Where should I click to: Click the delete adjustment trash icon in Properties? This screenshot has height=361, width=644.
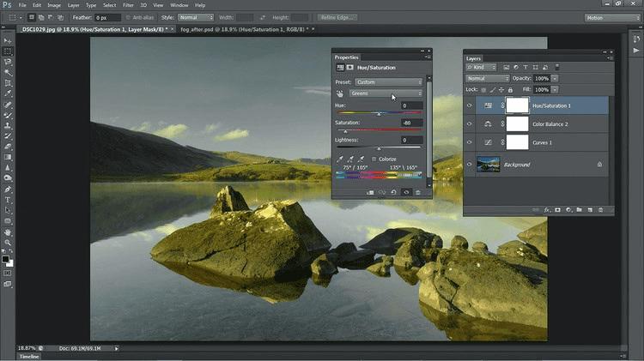pyautogui.click(x=418, y=192)
